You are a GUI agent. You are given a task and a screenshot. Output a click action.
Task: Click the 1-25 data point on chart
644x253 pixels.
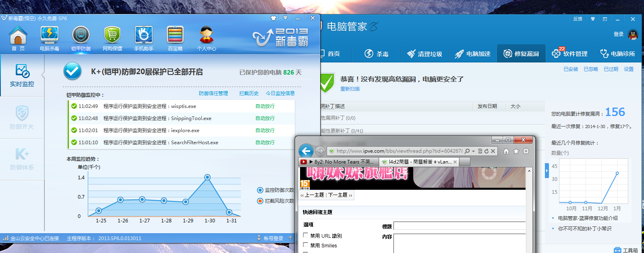99,211
